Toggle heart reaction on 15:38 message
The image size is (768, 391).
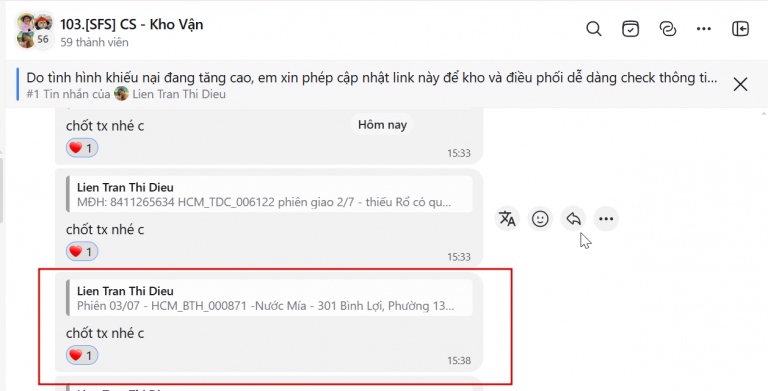coord(82,355)
